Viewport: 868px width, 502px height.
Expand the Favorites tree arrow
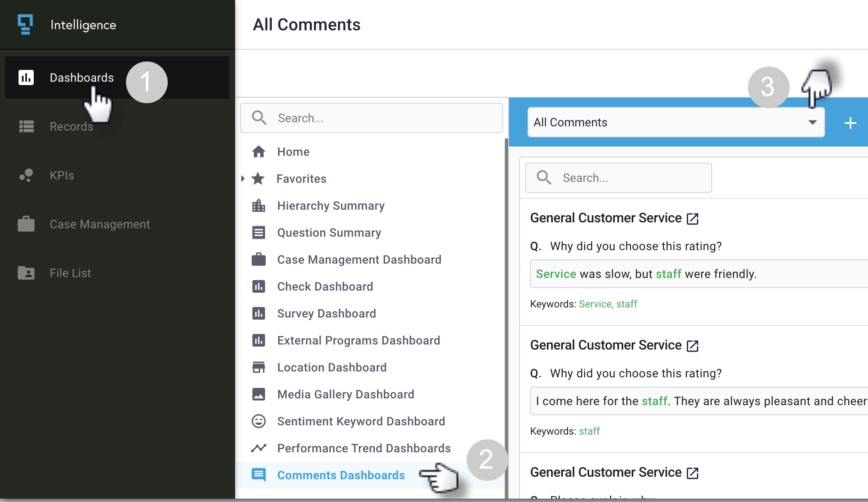tap(243, 179)
